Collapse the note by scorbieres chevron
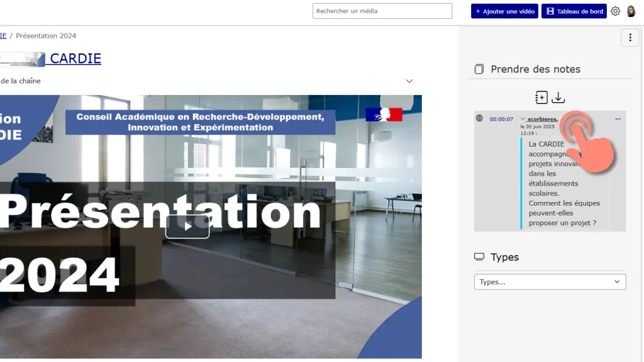Screen dimensions: 644x362 523,119
